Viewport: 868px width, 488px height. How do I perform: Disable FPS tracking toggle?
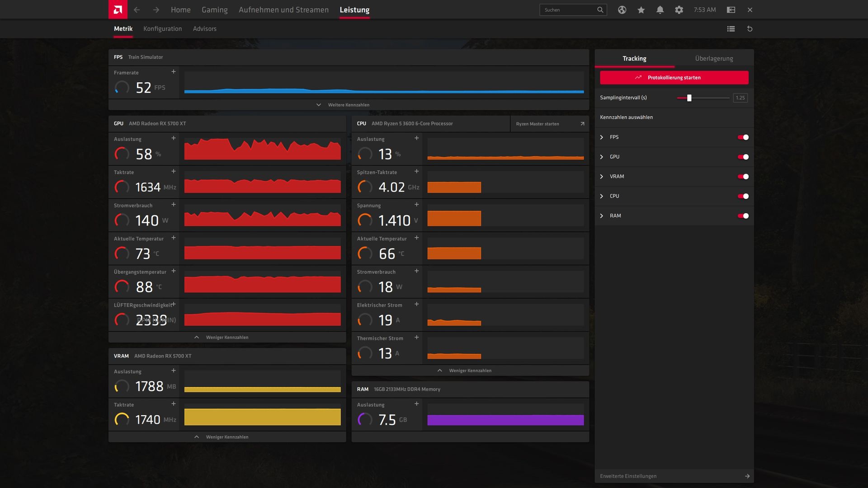point(743,137)
